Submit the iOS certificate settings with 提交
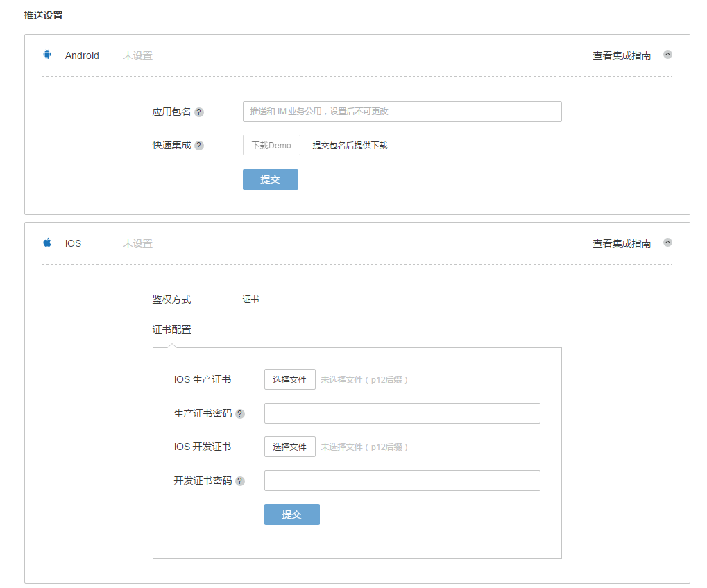Screen dimensions: 707x588 pyautogui.click(x=292, y=514)
